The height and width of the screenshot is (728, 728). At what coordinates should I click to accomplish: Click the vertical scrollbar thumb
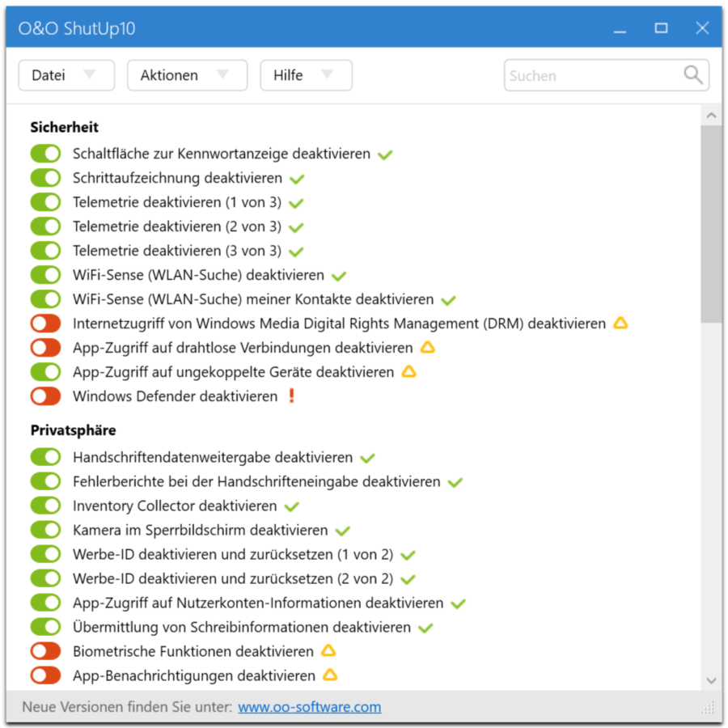coord(711,223)
